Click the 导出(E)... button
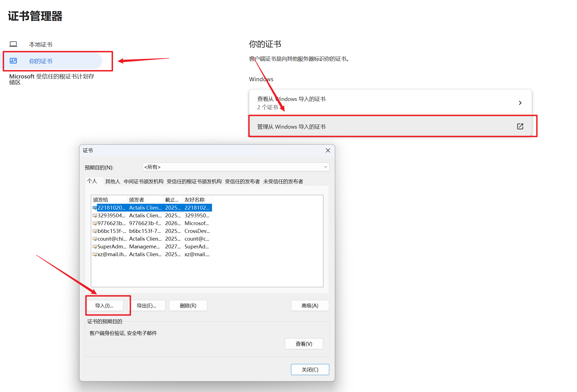Screen dimensions: 577x392 (x=146, y=306)
